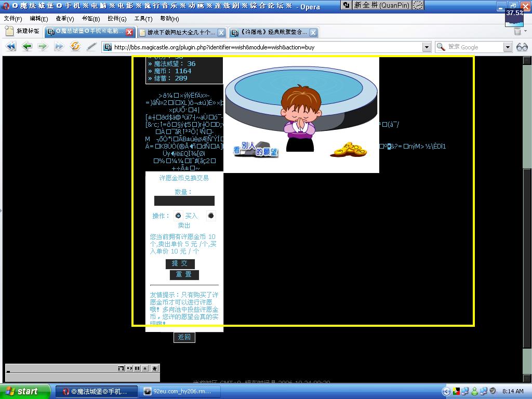Expand the address bar history dropdown
The image size is (532, 399).
(x=427, y=47)
